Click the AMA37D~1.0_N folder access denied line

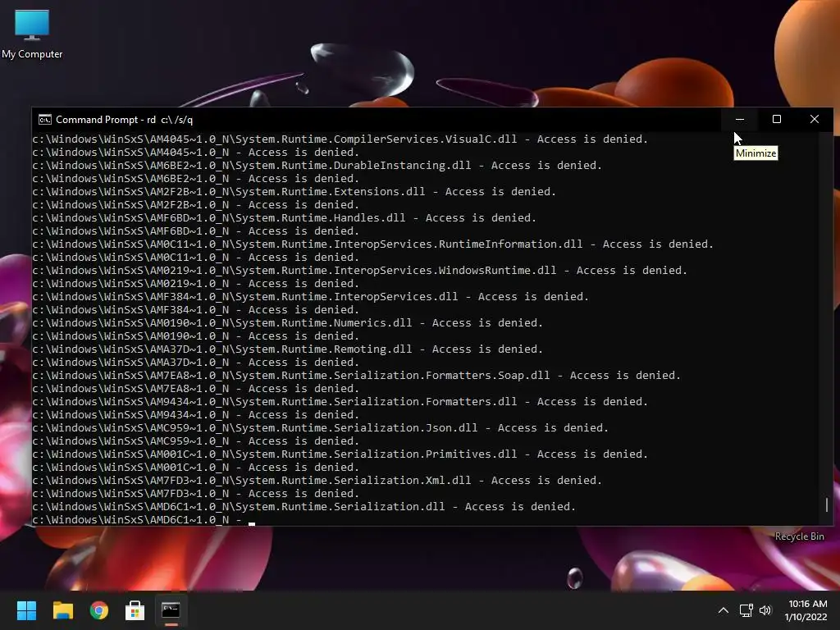[196, 362]
